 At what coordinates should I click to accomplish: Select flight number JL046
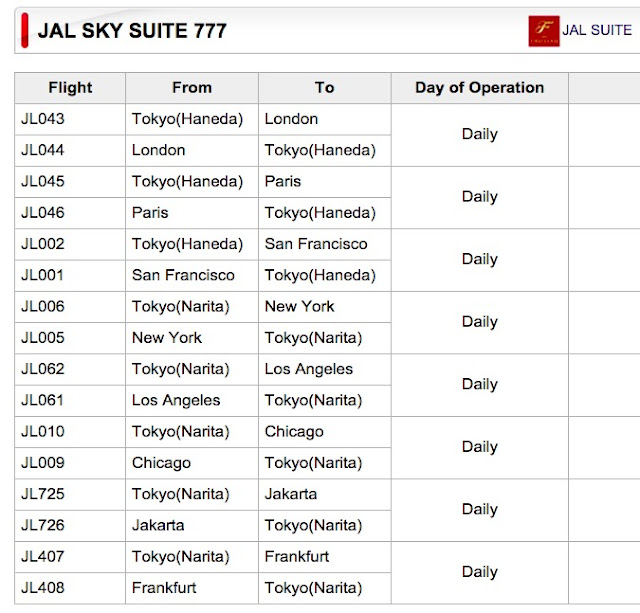(43, 213)
